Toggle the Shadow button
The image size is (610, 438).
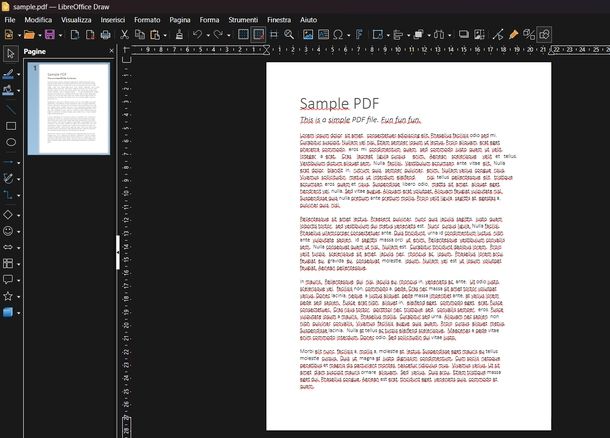point(463,35)
